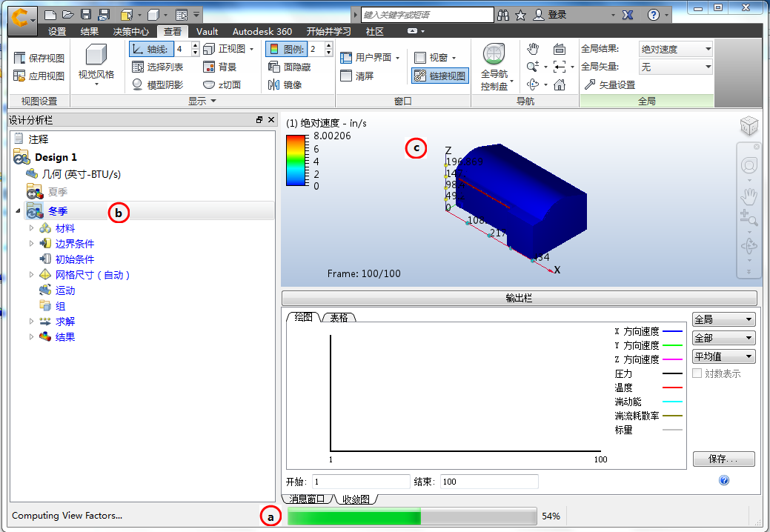Viewport: 770px width, 532px height.
Task: Close the 设计分析栏 panel
Action: (271, 120)
